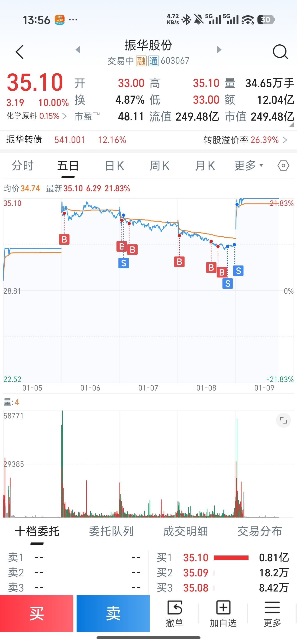Expand the 更多 chart period dropdown

249,165
